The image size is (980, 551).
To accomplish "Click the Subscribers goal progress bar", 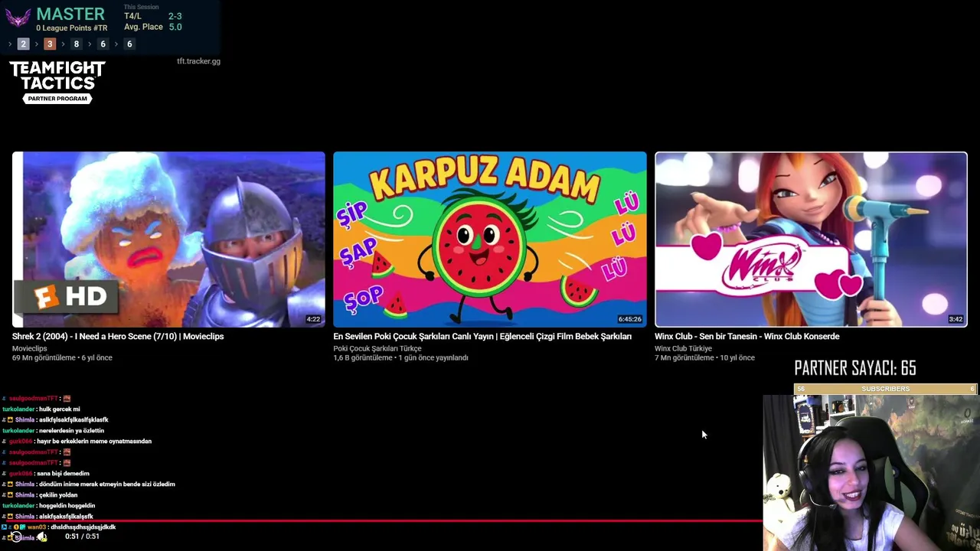I will [x=886, y=389].
